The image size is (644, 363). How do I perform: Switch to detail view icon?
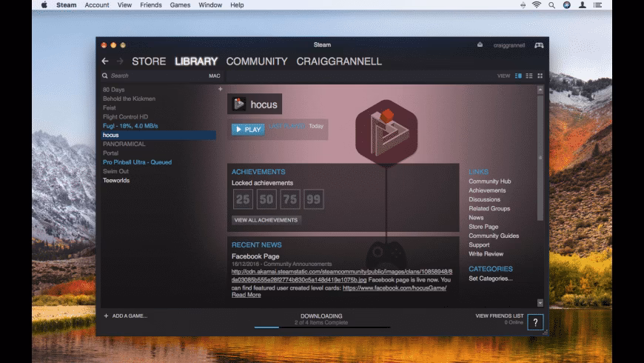tap(518, 76)
